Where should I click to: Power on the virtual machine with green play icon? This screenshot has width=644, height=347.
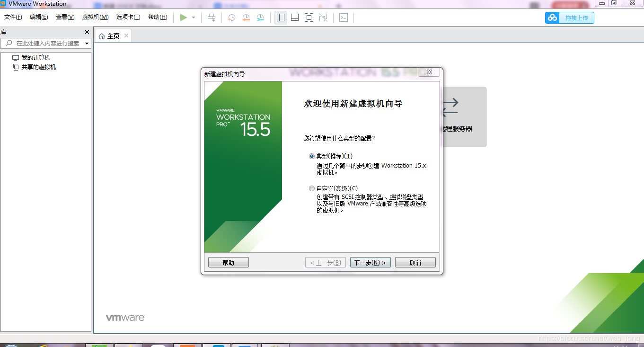click(184, 18)
